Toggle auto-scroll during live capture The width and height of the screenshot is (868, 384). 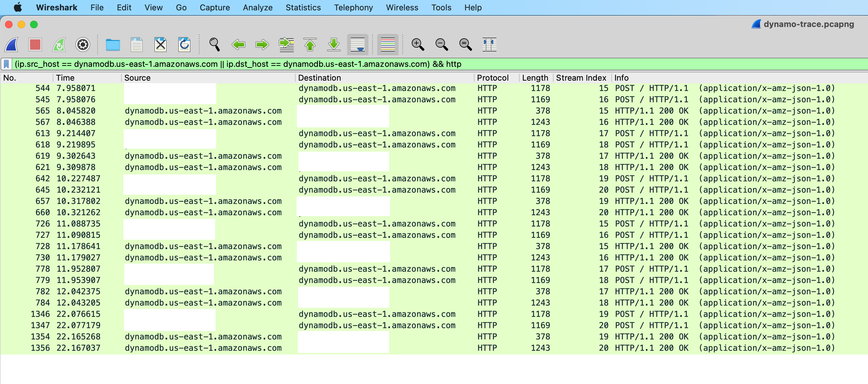pyautogui.click(x=358, y=45)
